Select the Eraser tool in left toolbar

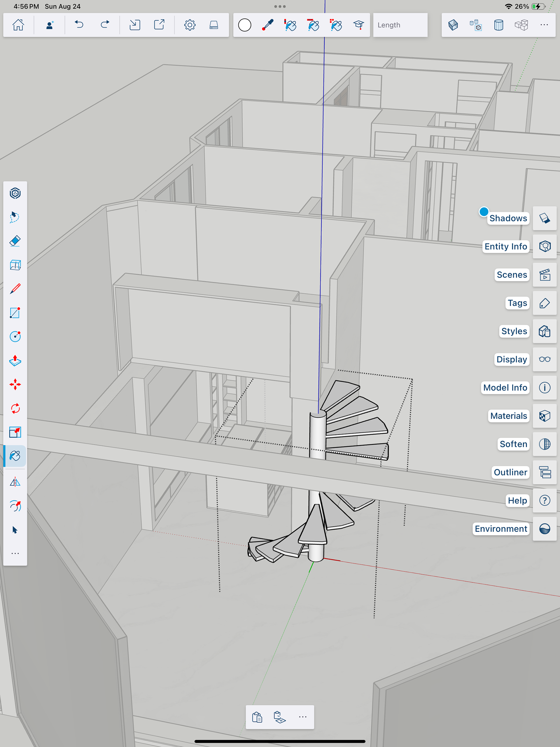15,241
